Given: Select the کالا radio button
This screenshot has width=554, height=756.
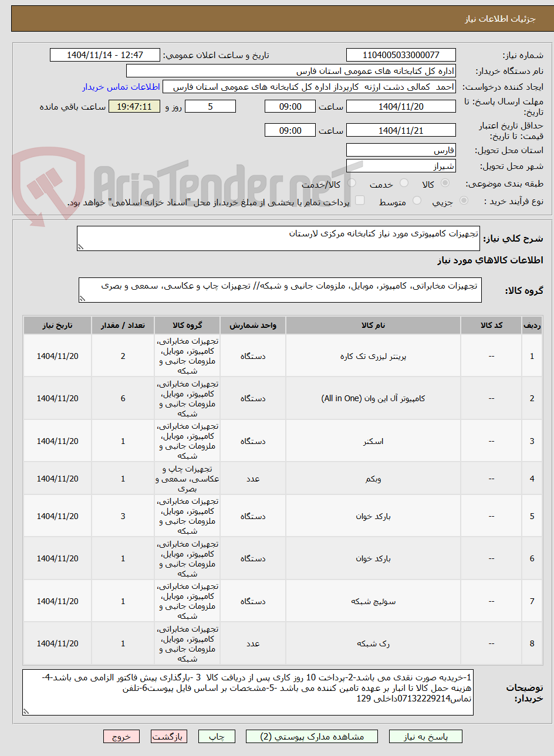Looking at the screenshot, I should (x=445, y=184).
